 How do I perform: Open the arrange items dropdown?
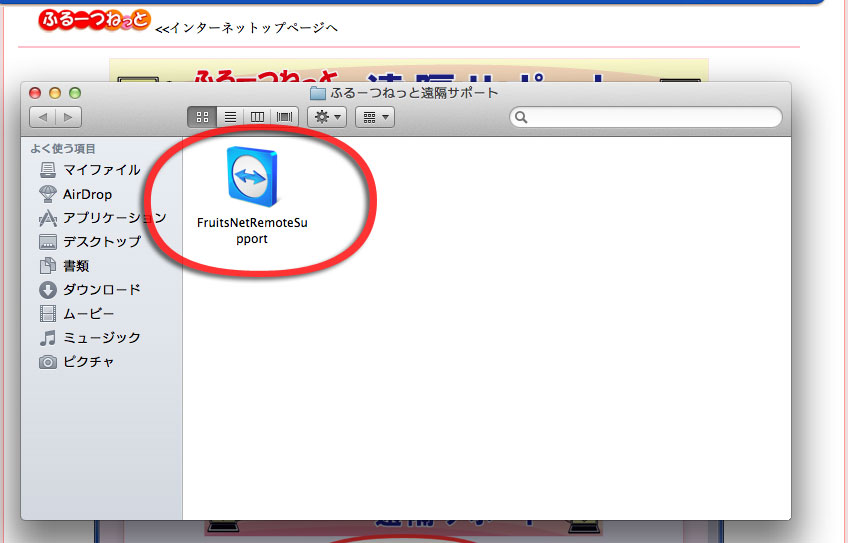click(x=375, y=117)
